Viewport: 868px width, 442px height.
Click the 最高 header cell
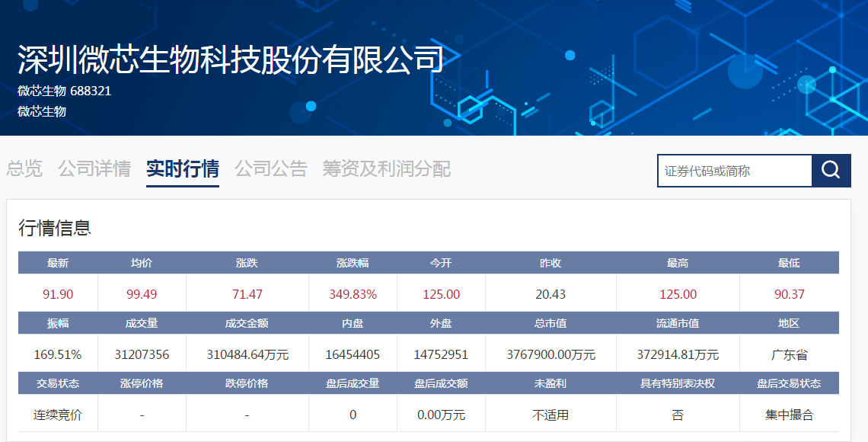click(x=678, y=263)
